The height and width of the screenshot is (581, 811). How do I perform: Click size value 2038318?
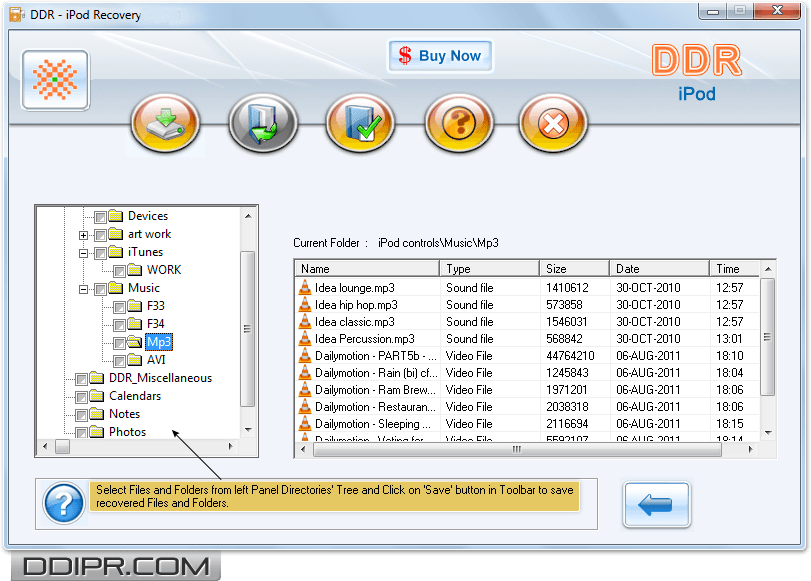click(x=567, y=407)
